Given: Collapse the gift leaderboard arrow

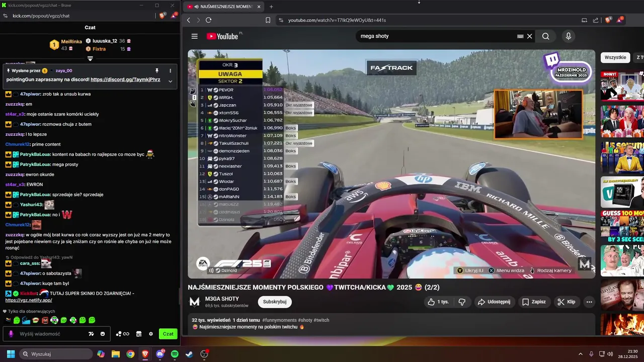Looking at the screenshot, I should coord(90,59).
